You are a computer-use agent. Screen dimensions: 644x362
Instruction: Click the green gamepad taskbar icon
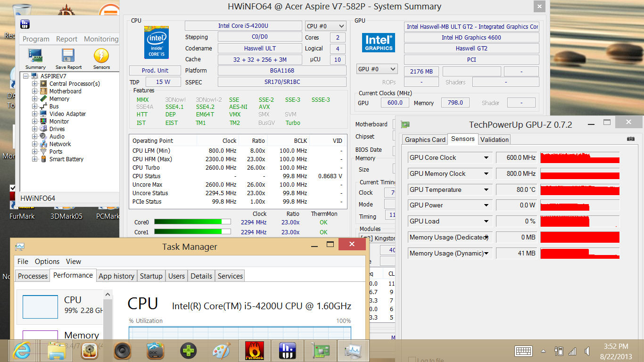(x=189, y=351)
